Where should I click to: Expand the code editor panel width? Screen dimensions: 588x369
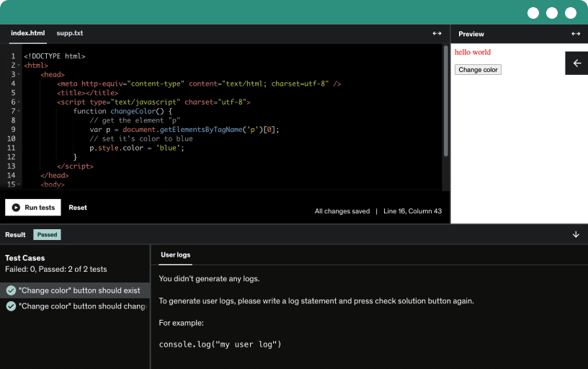(437, 34)
